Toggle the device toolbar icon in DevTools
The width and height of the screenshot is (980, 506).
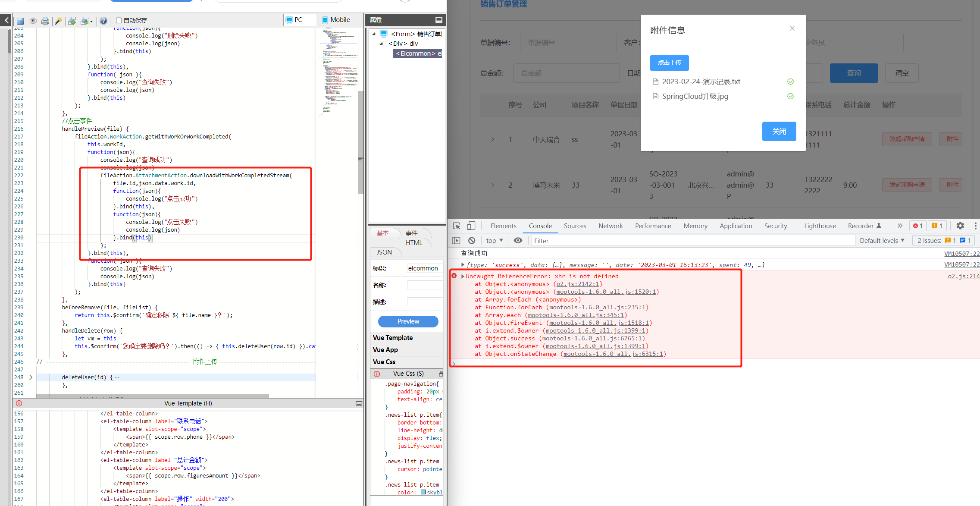pos(471,226)
